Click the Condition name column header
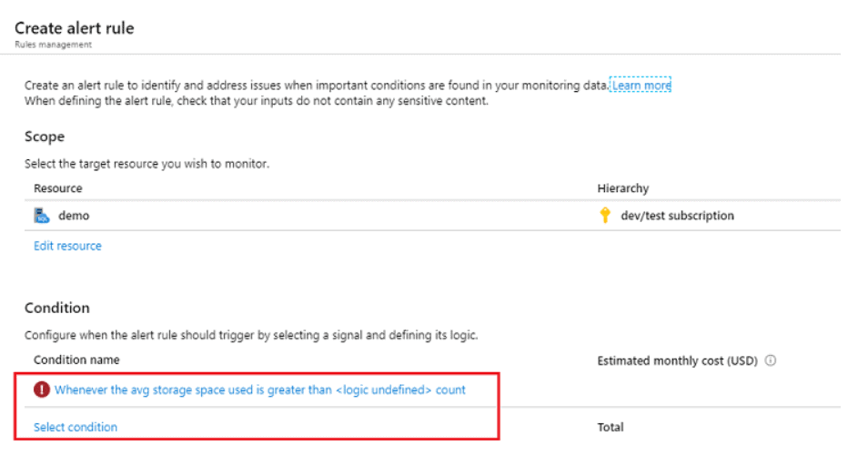Image resolution: width=868 pixels, height=456 pixels. point(76,360)
